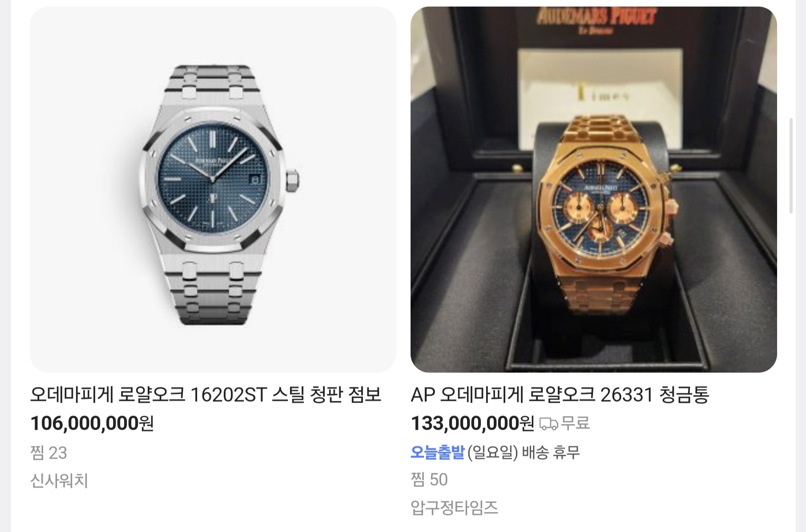Select the 133,000,000원 price
Screen dimensions: 806x532
pos(472,424)
